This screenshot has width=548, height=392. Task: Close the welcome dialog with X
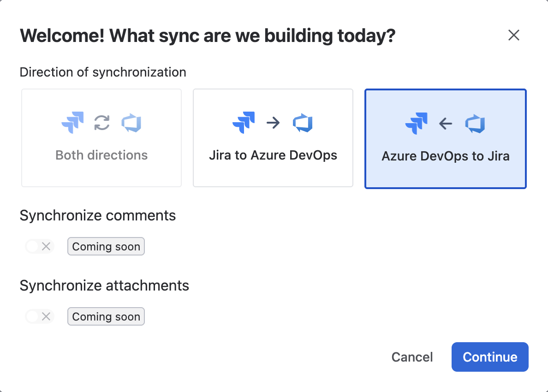point(514,35)
